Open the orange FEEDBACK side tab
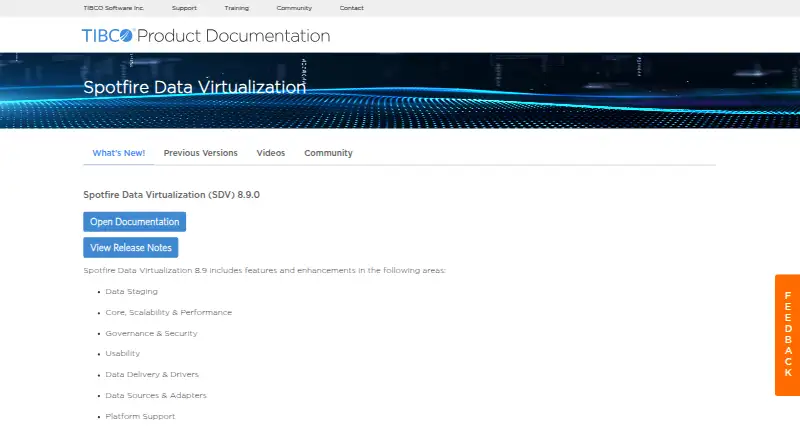 (787, 335)
